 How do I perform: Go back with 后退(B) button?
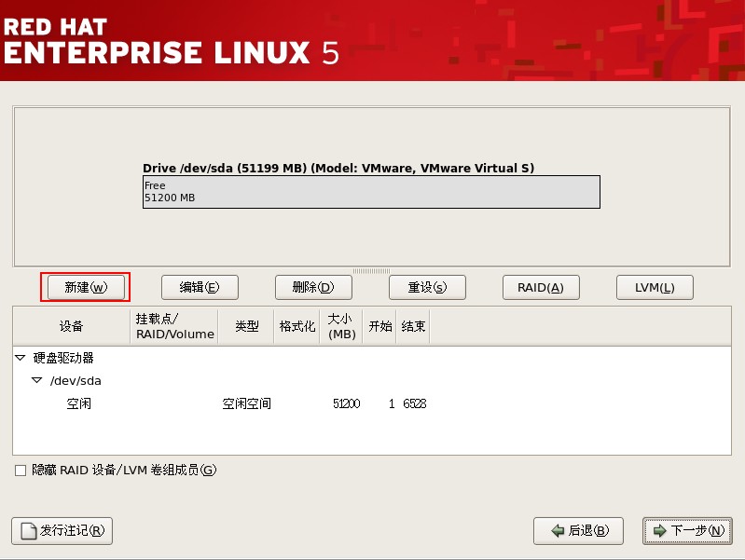(x=578, y=531)
